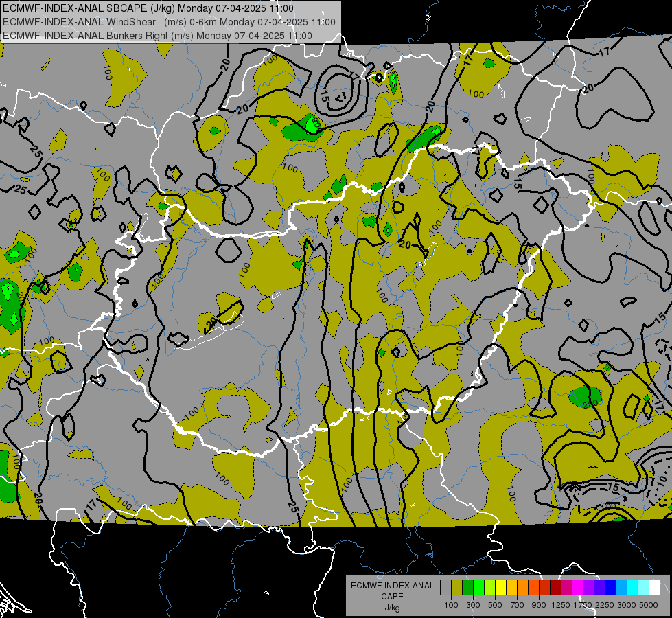
Task: Click the 100 tick label under the legend
Action: click(x=451, y=605)
